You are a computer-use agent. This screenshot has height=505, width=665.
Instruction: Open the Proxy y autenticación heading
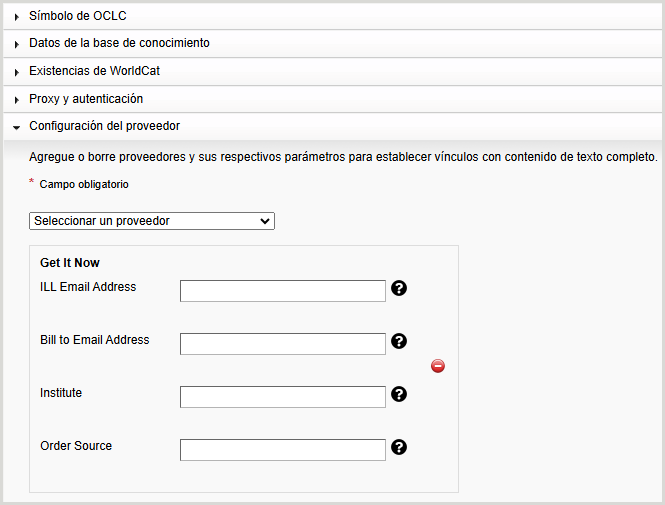[86, 99]
